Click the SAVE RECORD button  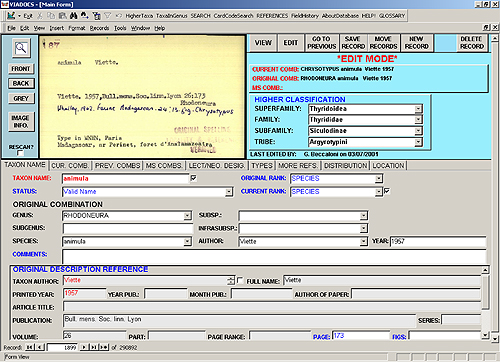click(x=353, y=43)
